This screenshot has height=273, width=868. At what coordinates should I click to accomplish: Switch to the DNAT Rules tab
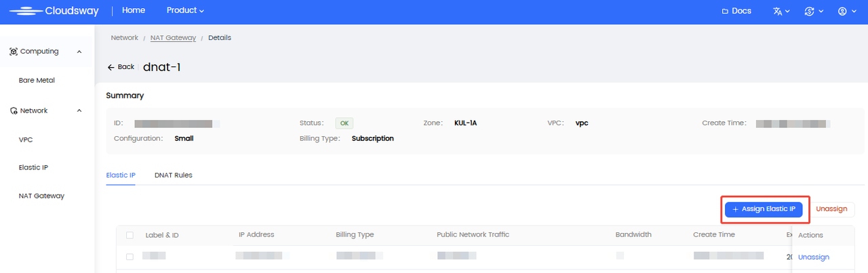coord(173,175)
